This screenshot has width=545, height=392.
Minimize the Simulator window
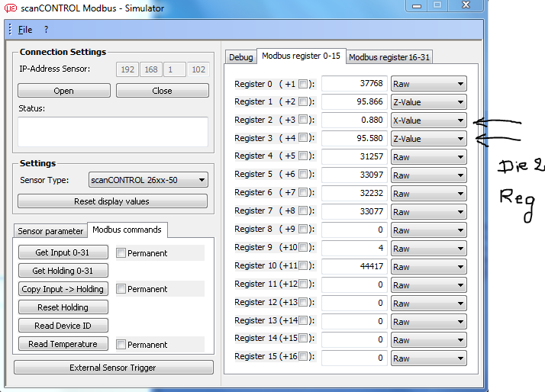click(x=417, y=6)
